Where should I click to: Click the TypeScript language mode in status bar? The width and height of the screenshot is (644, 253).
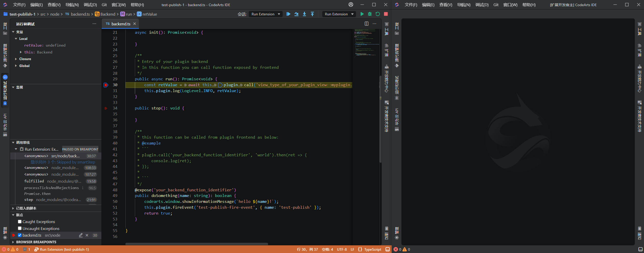point(372,249)
